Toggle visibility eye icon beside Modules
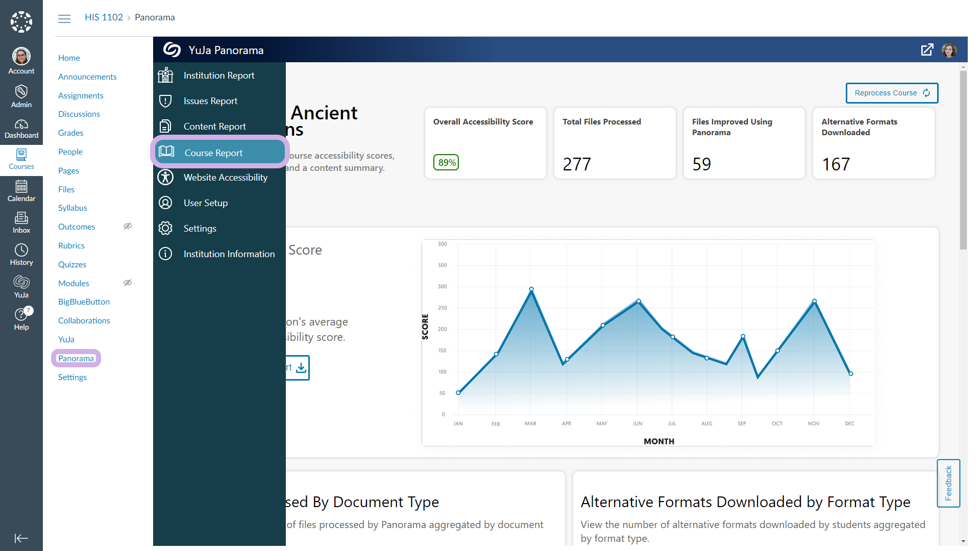Screen dimensions: 980x551 [x=128, y=283]
